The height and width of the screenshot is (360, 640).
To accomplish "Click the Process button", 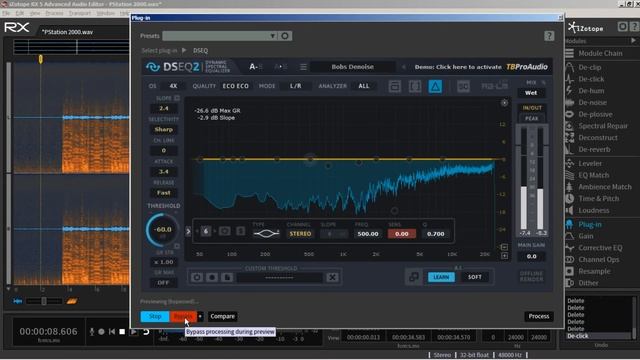I will tap(539, 316).
